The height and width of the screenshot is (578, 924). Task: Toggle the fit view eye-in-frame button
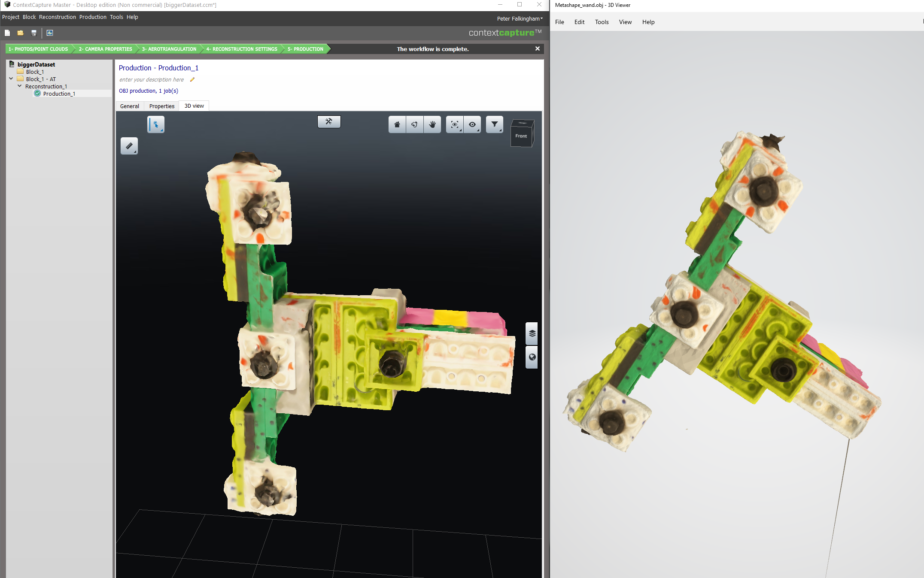coord(454,125)
